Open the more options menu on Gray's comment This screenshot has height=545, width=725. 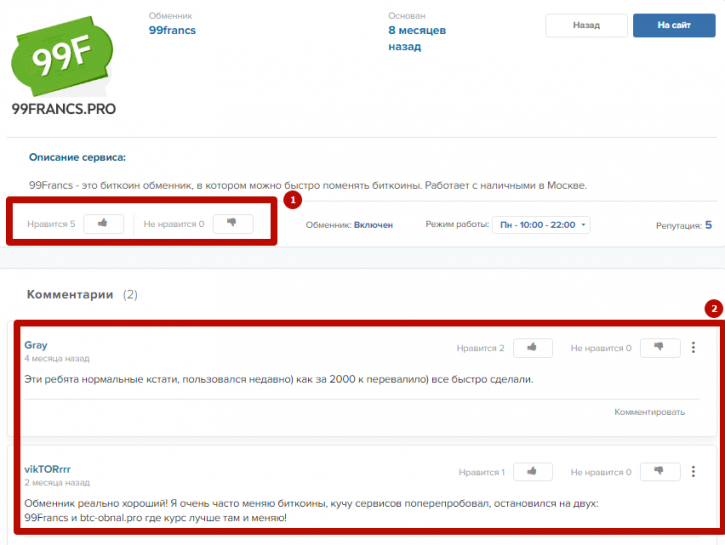tap(693, 348)
